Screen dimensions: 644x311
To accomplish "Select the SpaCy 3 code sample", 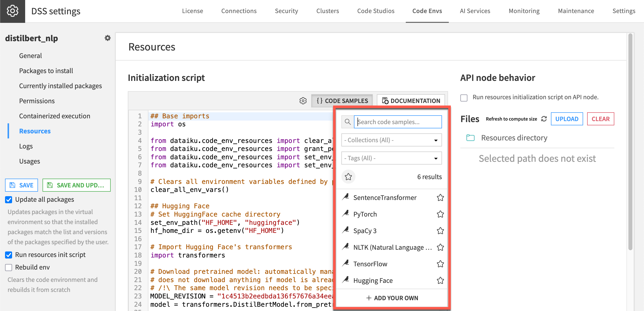I will point(365,231).
